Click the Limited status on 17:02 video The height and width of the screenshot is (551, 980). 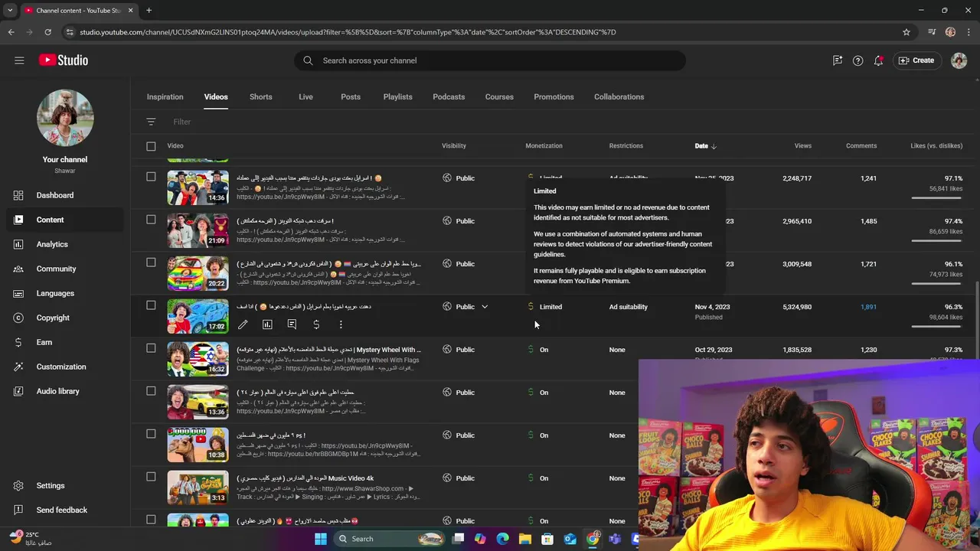click(x=550, y=307)
